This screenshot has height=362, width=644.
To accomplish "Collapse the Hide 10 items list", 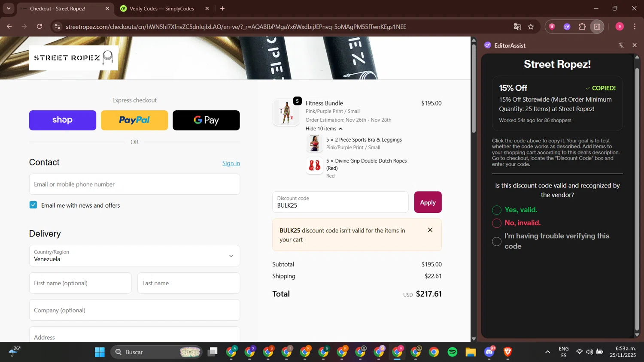I will [x=324, y=129].
